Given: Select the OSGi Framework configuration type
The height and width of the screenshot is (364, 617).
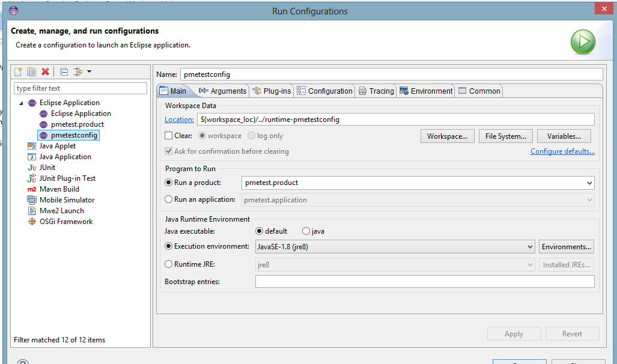Looking at the screenshot, I should click(x=66, y=222).
